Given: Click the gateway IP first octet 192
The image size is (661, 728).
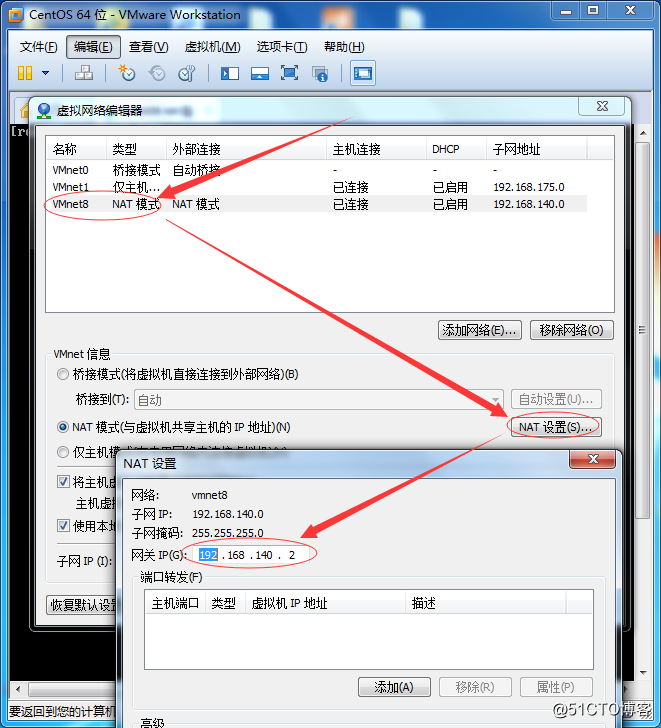Looking at the screenshot, I should point(208,555).
